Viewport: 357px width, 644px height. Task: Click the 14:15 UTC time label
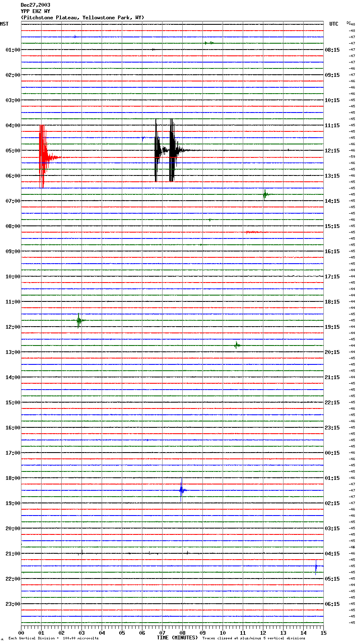pos(332,201)
